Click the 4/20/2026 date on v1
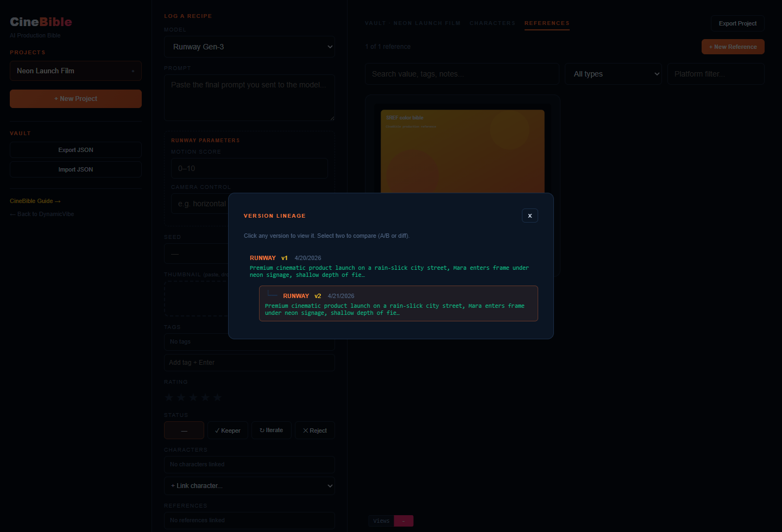 [307, 258]
